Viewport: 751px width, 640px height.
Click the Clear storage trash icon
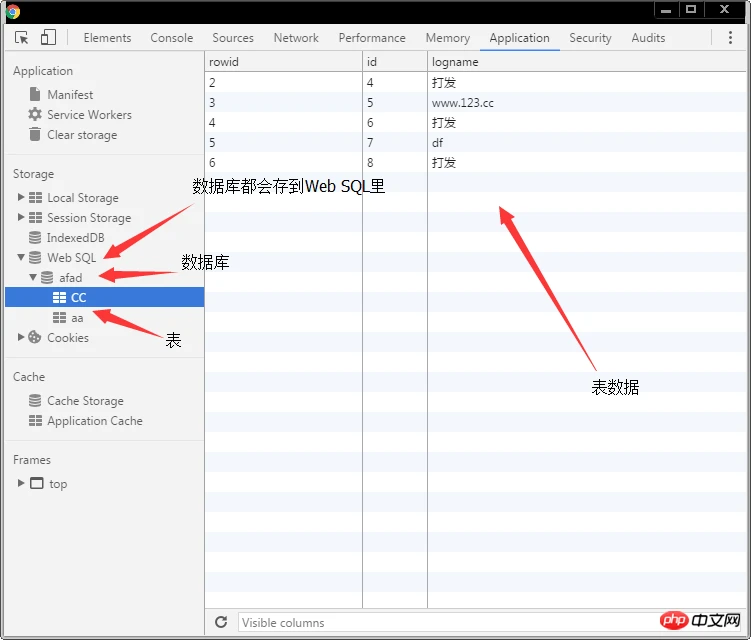[35, 134]
